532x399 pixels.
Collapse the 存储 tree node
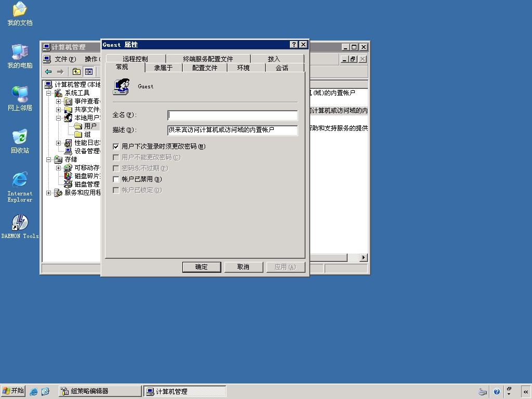point(48,159)
